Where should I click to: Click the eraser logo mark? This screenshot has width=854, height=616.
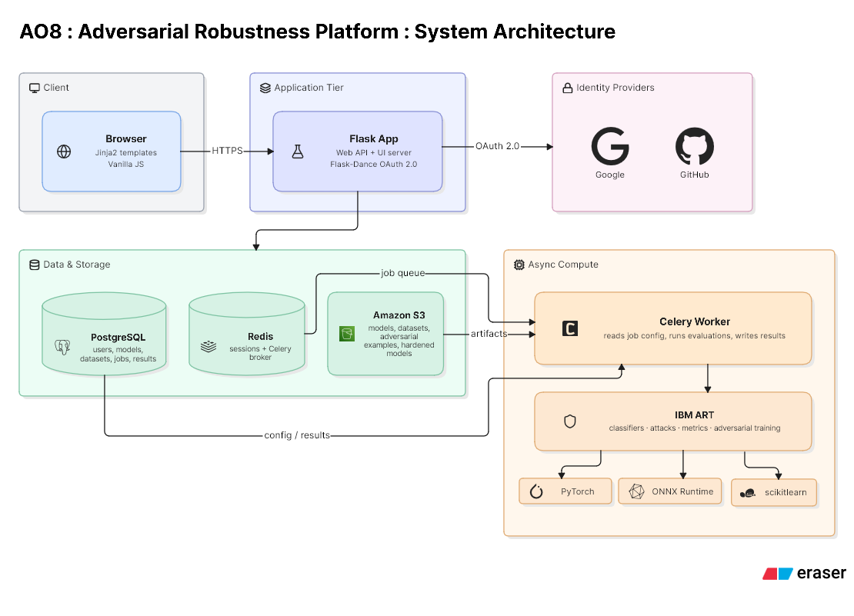(x=777, y=574)
